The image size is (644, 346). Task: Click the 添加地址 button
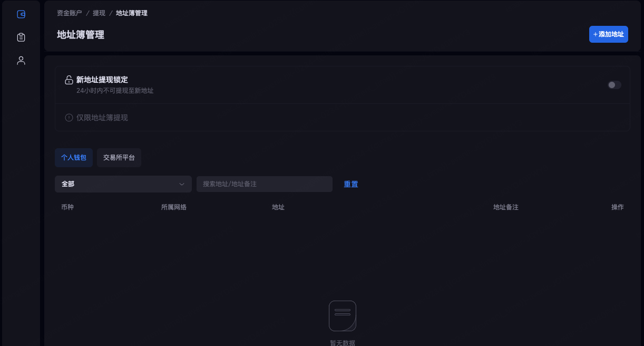coord(608,34)
